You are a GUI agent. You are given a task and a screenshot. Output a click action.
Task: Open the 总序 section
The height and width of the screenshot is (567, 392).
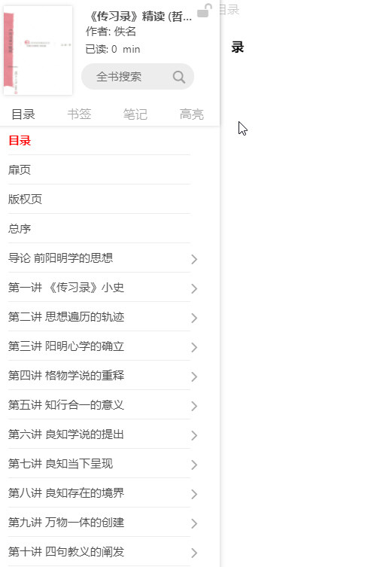[99, 229]
